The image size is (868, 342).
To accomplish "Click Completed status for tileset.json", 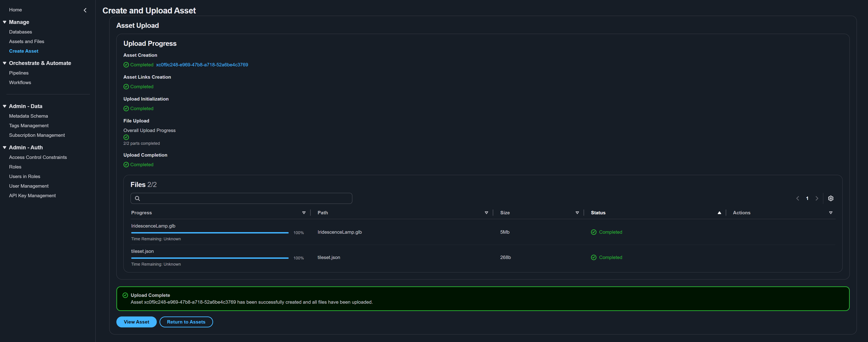I will (611, 257).
